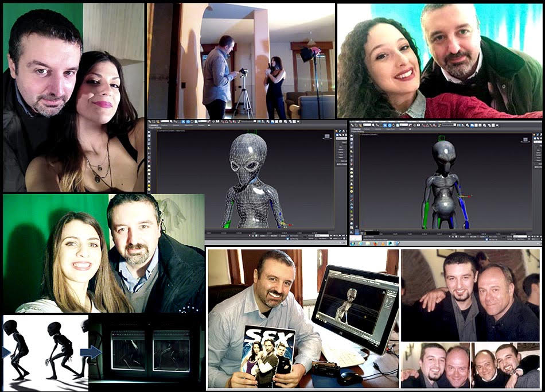Open Internet Explorer from taskbar in shaded alien window
545x392 pixels.
tap(360, 243)
